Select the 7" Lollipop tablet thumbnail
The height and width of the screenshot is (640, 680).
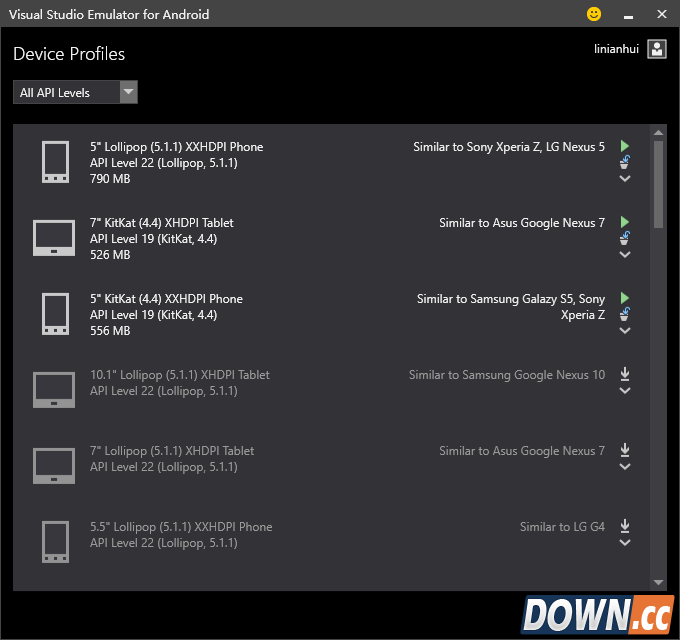point(54,466)
